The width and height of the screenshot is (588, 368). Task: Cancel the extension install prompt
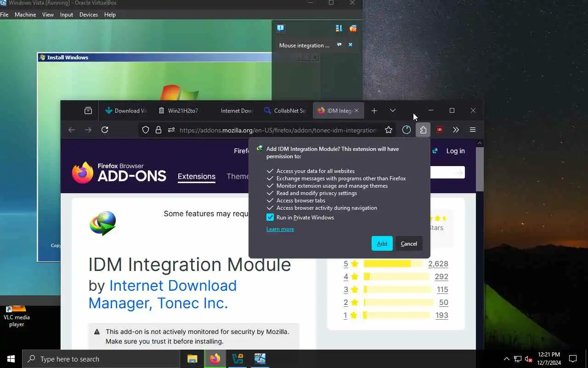coord(409,243)
